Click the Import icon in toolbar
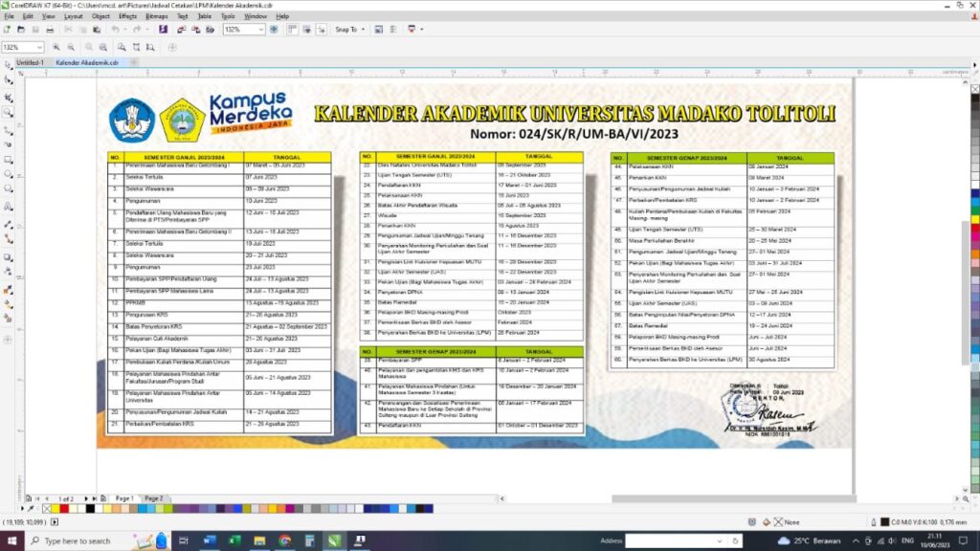The image size is (980, 551). tap(181, 30)
